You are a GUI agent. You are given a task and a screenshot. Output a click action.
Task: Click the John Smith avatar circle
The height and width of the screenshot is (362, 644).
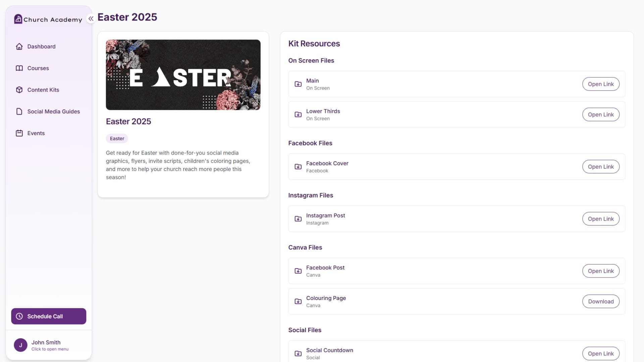[x=20, y=345]
